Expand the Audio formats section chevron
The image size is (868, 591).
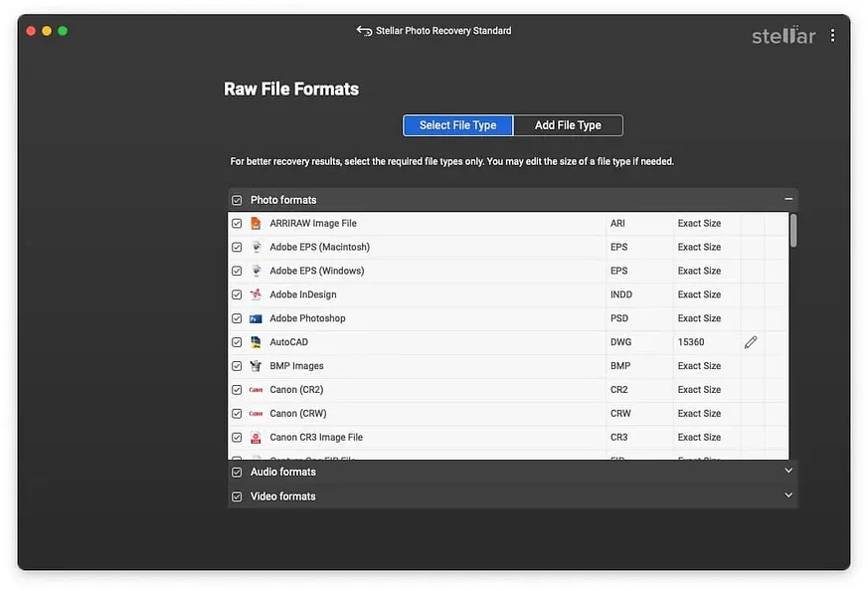pyautogui.click(x=788, y=471)
